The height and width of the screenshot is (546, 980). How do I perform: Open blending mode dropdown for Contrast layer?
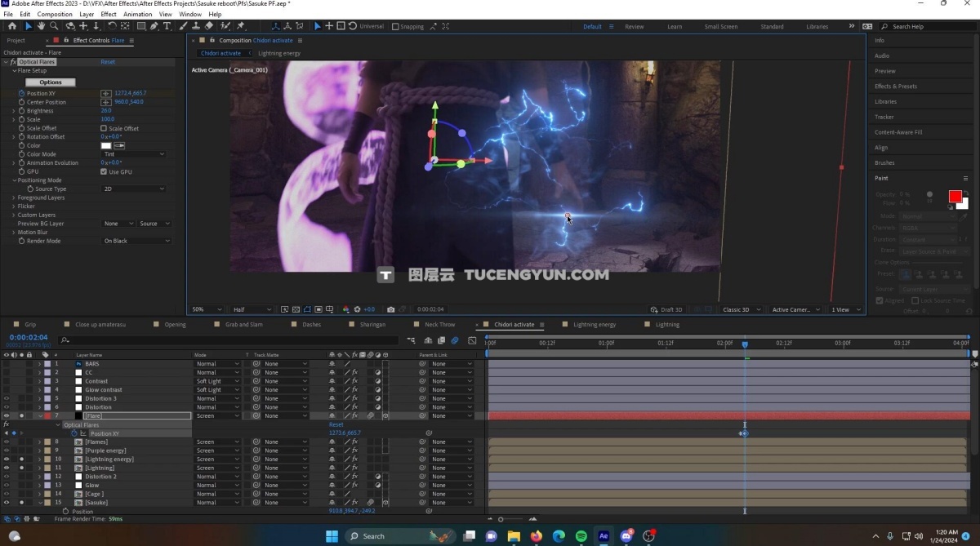217,381
